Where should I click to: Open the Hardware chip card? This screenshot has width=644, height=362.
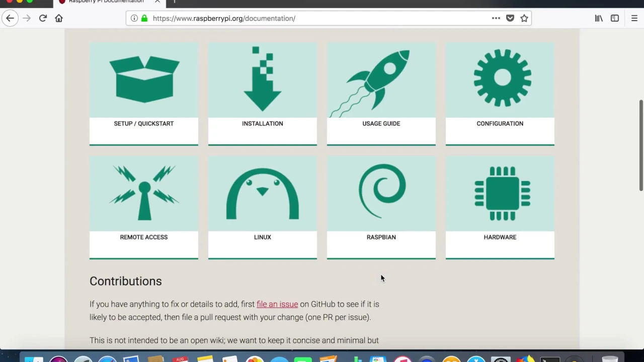tap(500, 208)
